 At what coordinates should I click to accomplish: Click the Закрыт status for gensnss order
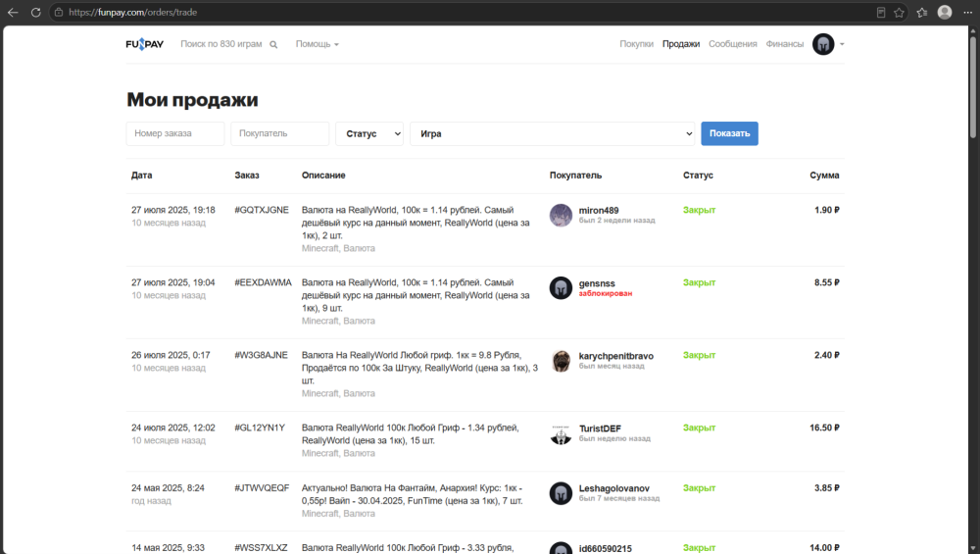[699, 282]
